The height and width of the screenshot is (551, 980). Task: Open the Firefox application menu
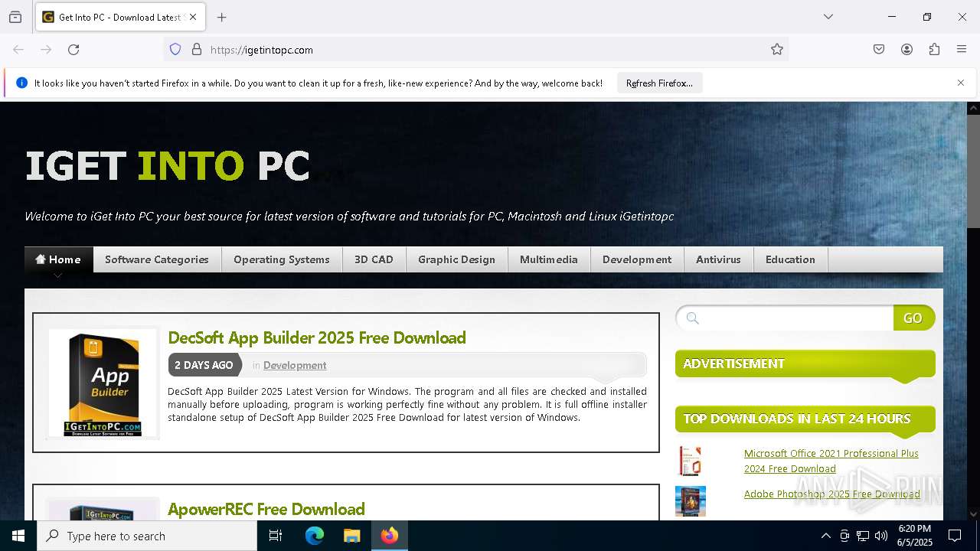(x=962, y=50)
